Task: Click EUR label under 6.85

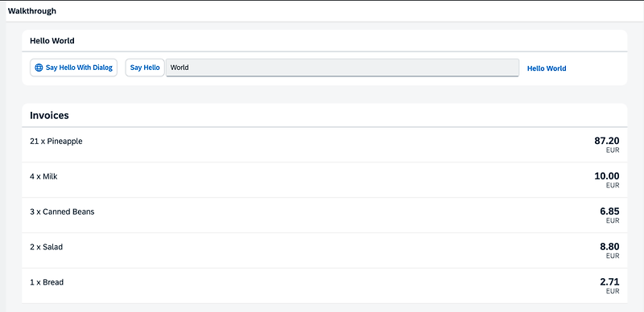Action: (x=613, y=221)
